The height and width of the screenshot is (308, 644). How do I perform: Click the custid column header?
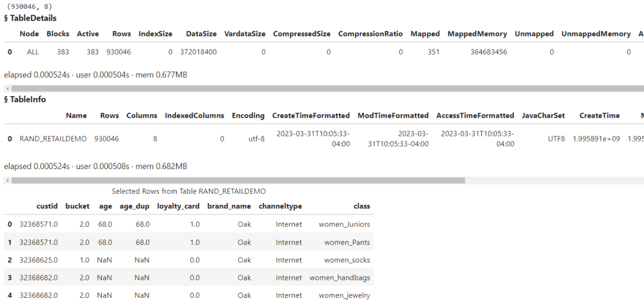pos(47,206)
